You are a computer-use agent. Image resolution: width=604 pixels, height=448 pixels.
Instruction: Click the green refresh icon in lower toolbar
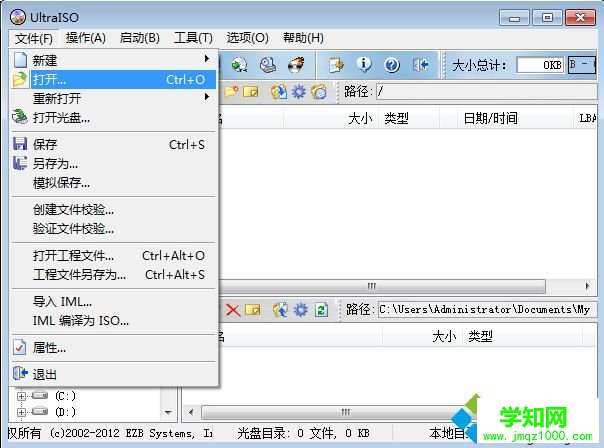321,310
